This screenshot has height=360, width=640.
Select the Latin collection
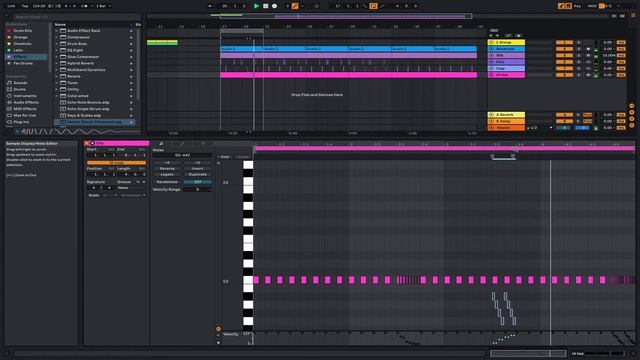[18, 50]
